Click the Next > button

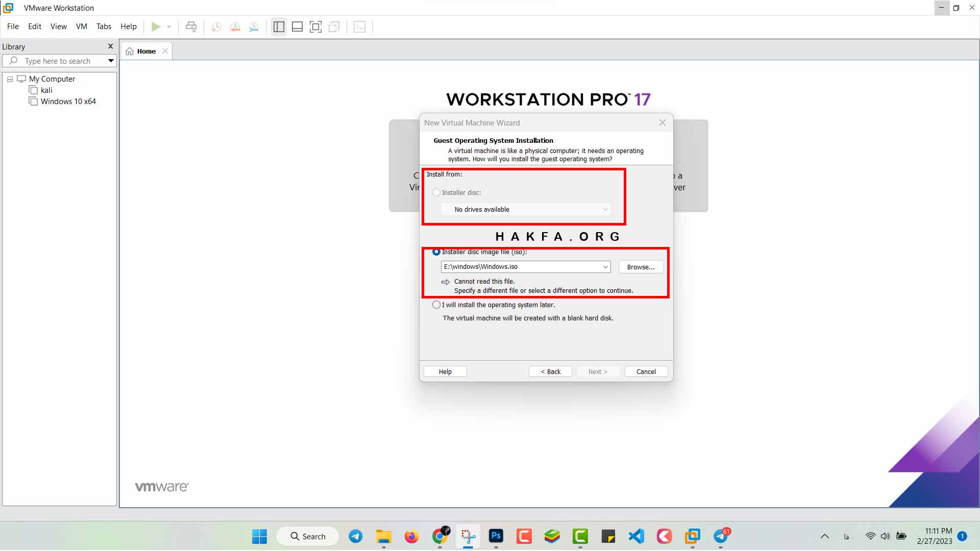[x=598, y=372]
